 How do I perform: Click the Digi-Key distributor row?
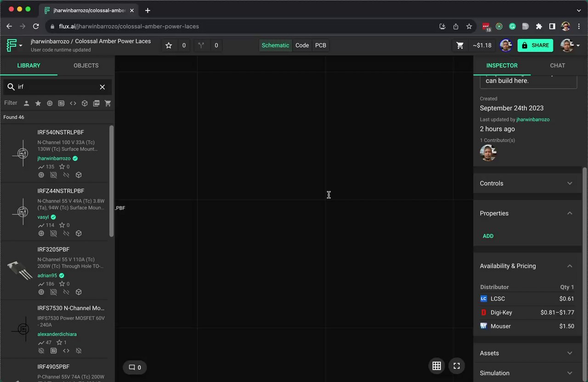point(527,313)
